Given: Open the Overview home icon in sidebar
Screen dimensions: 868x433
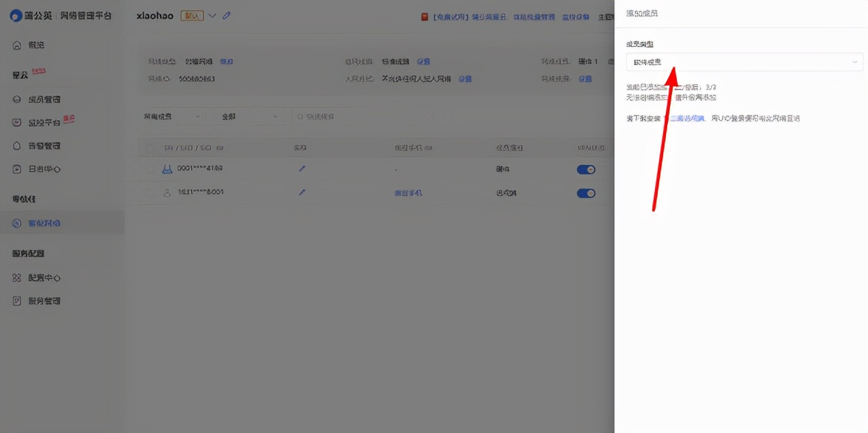Looking at the screenshot, I should click(17, 45).
